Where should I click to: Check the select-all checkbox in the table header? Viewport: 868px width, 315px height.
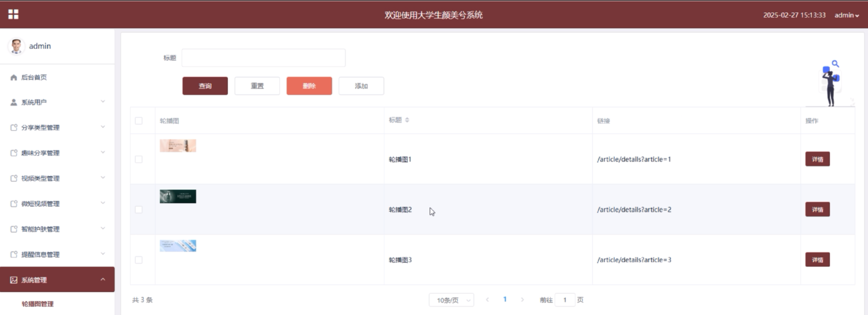coord(138,121)
